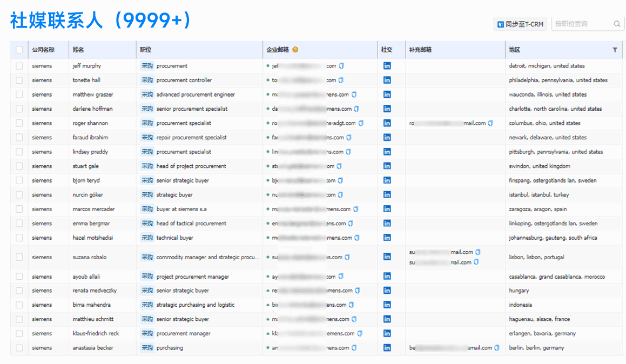Select the checkbox for emma bergmar row
Viewport: 626px width, 364px height.
(19, 224)
